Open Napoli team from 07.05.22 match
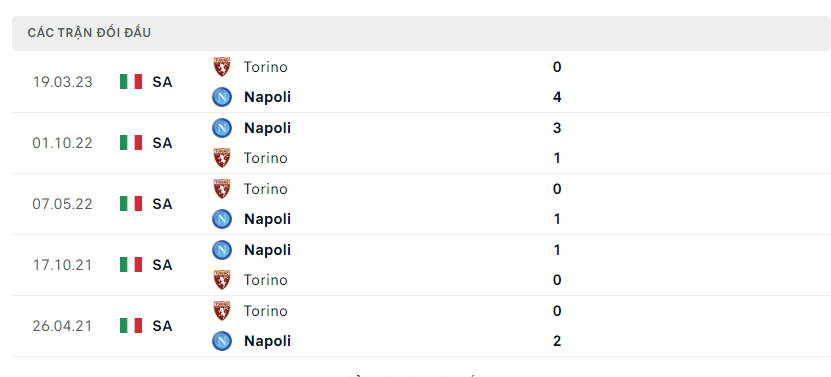Viewport: 831px width, 377px height. point(267,219)
